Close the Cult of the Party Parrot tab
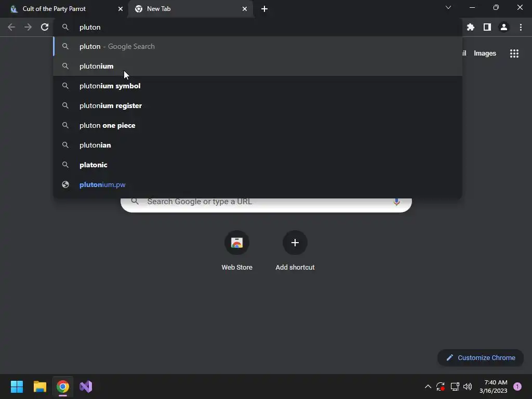 (120, 9)
